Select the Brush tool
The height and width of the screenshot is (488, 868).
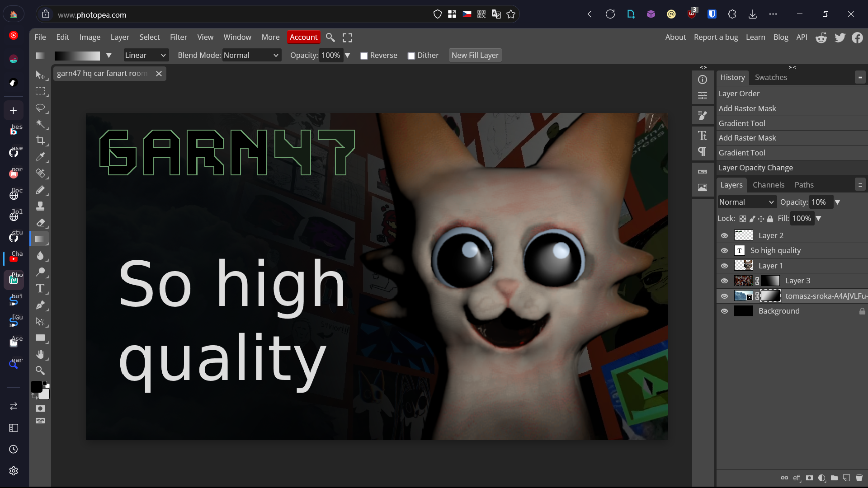click(40, 190)
